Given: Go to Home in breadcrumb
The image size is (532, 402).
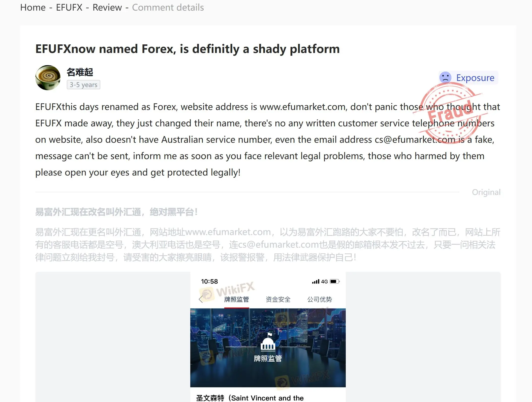Looking at the screenshot, I should point(33,8).
